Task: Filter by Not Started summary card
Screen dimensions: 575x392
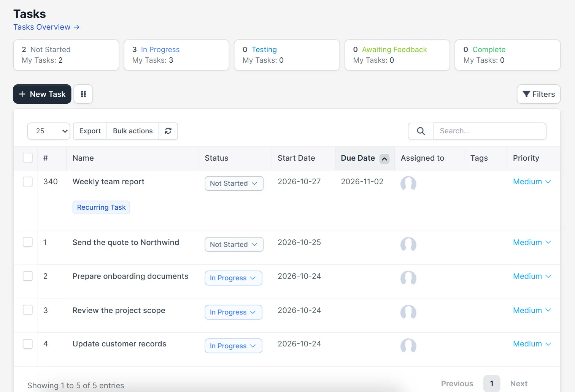Action: click(66, 55)
